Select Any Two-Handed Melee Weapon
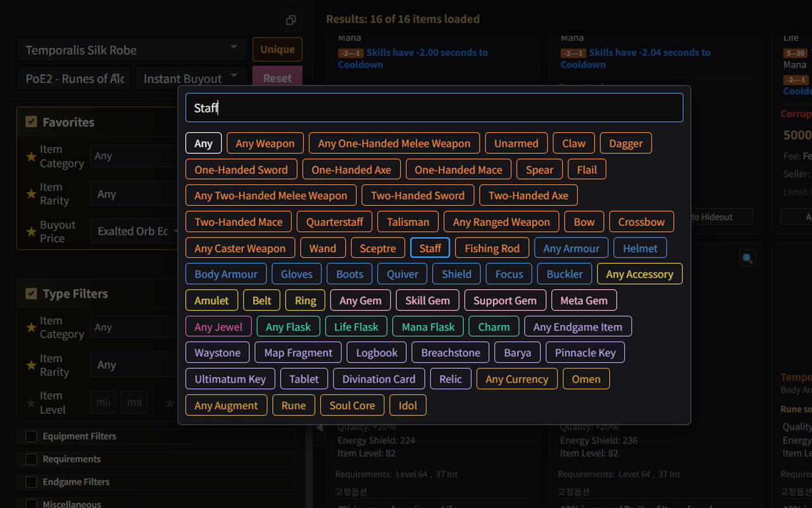Screen dimensions: 812x508 [x=271, y=196]
